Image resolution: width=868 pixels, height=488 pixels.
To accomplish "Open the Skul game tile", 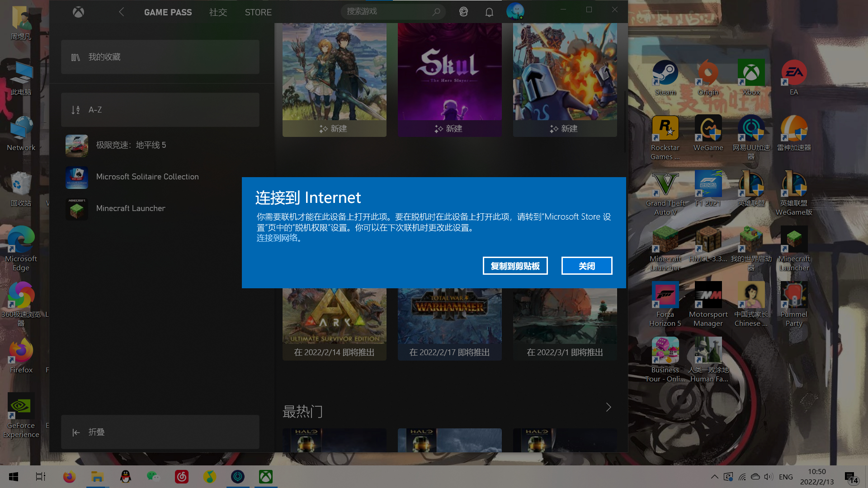I will click(449, 80).
